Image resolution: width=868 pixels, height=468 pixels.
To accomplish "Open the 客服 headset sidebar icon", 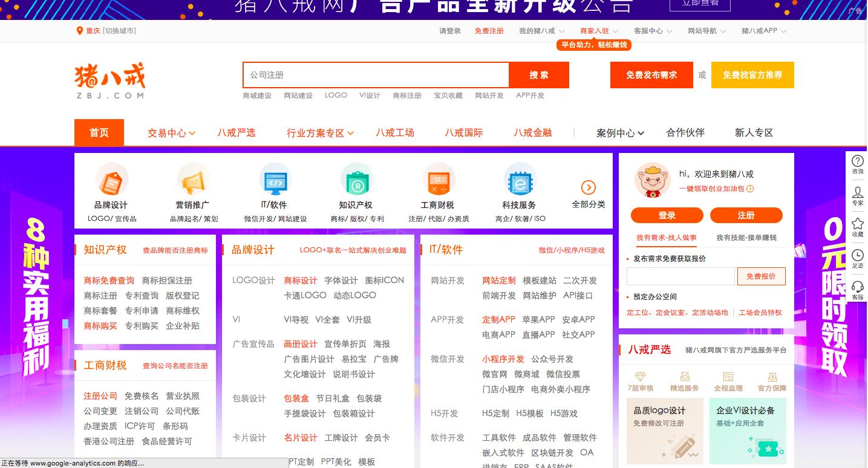I will click(857, 287).
